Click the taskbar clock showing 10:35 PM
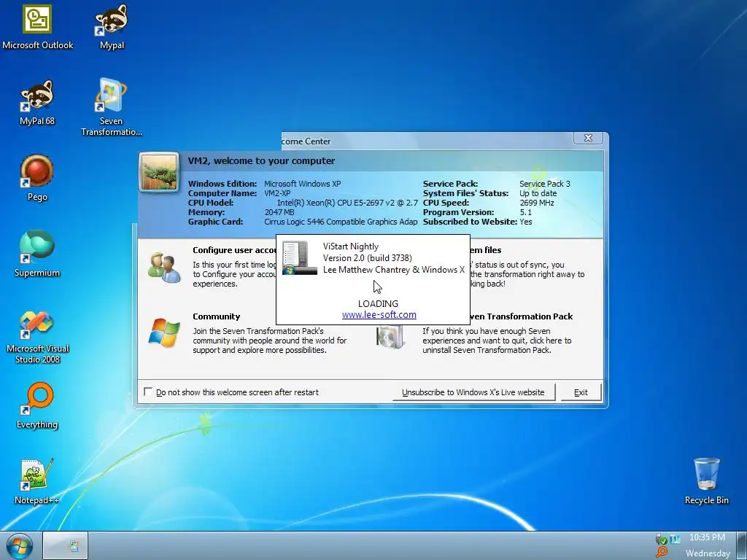Screen dimensions: 747x560 click(x=707, y=537)
